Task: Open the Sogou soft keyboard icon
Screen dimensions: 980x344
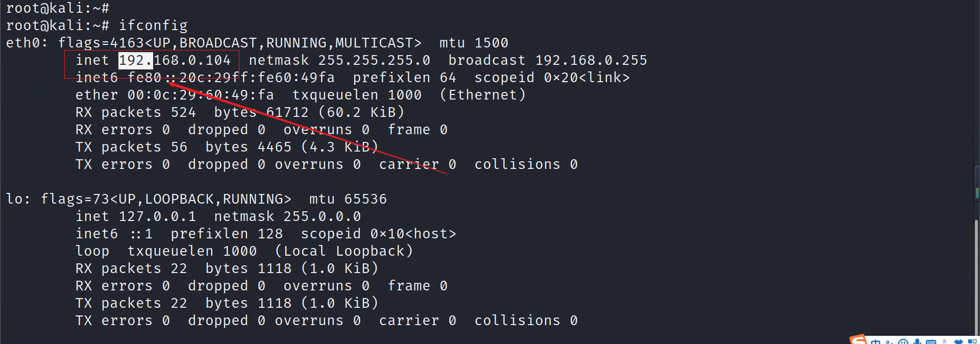Action: (931, 342)
